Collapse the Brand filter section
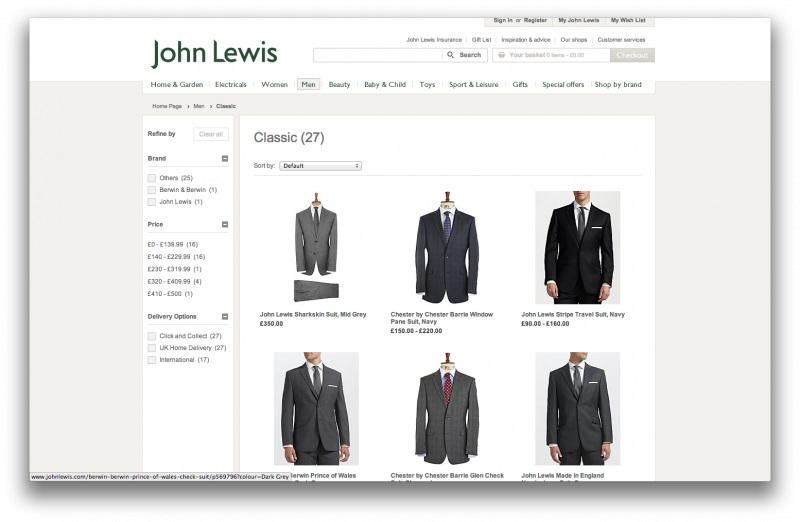The image size is (800, 522). (224, 158)
